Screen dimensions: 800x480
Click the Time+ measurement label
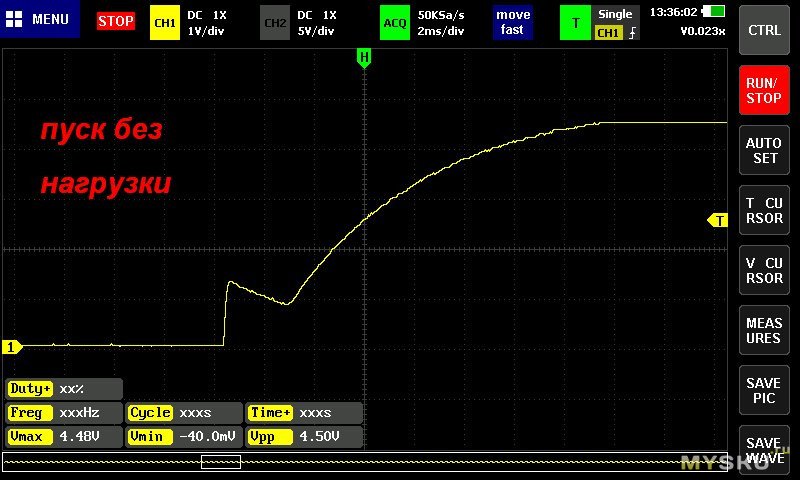click(x=270, y=413)
